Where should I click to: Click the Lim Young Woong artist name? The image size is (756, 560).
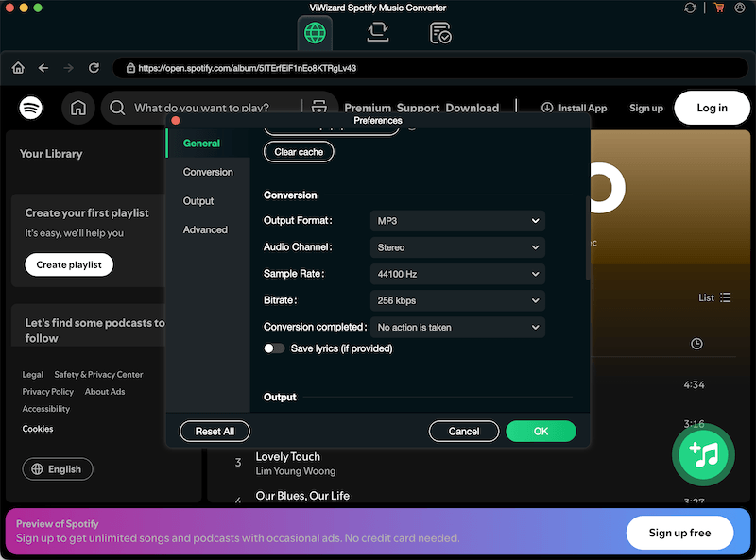point(296,471)
